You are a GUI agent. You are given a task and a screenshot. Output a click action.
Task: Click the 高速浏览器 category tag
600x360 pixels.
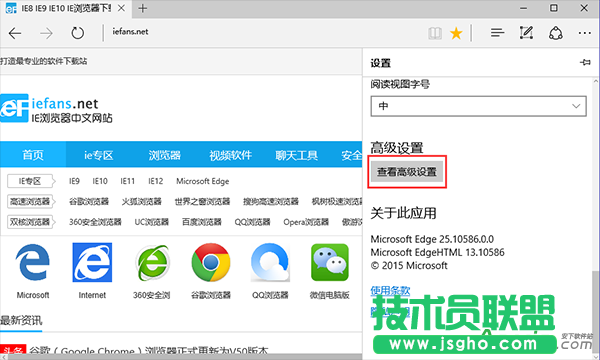pyautogui.click(x=31, y=201)
